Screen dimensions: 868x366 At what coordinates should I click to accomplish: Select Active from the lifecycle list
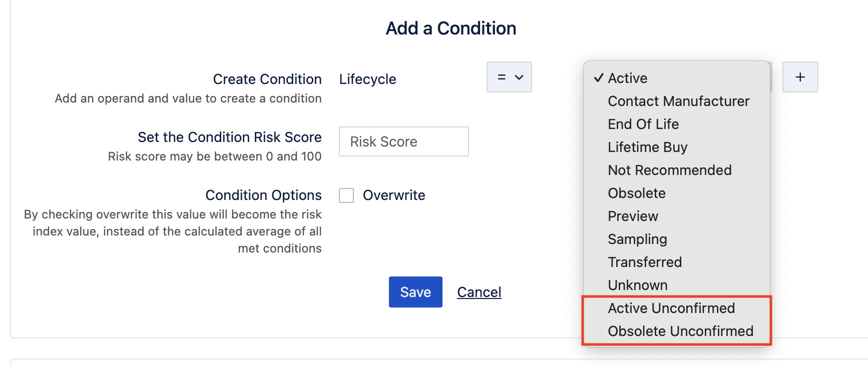tap(628, 78)
